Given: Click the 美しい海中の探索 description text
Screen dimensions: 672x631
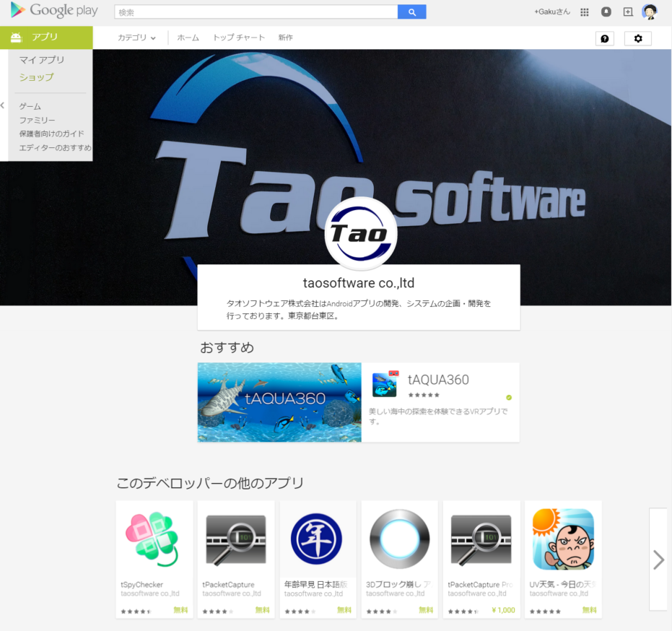Looking at the screenshot, I should [438, 417].
